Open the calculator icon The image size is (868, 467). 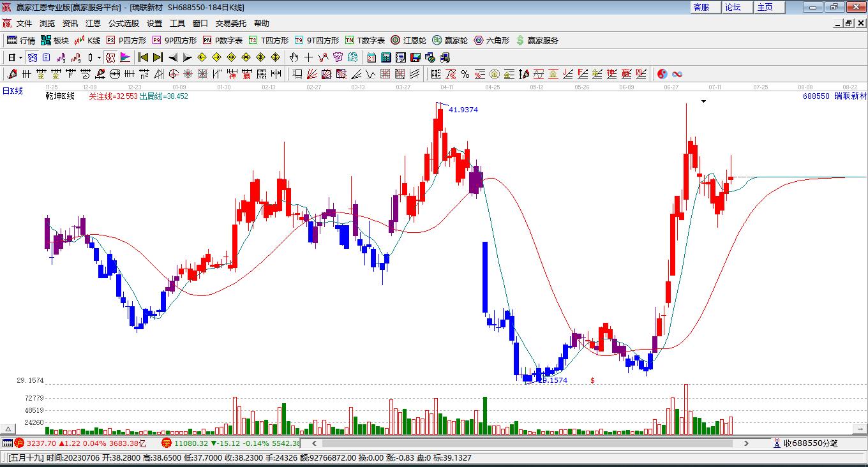[x=386, y=57]
